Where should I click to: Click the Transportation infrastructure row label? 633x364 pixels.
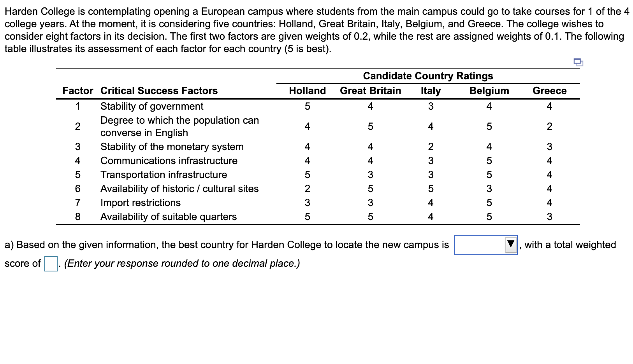click(163, 175)
